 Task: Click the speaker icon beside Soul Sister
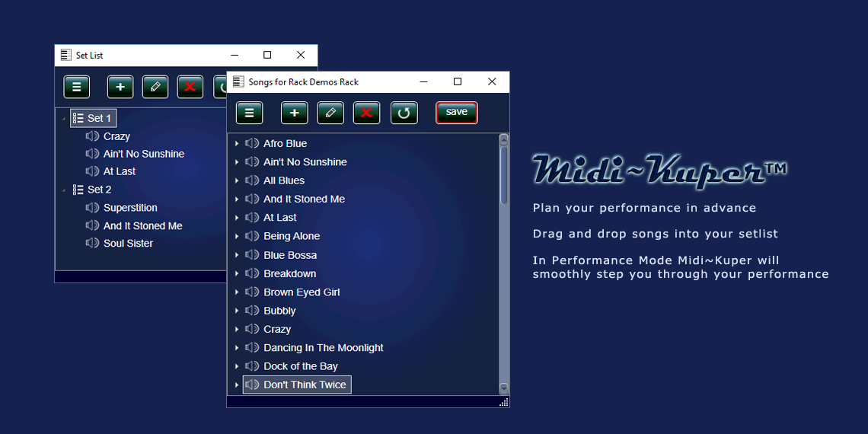click(92, 243)
